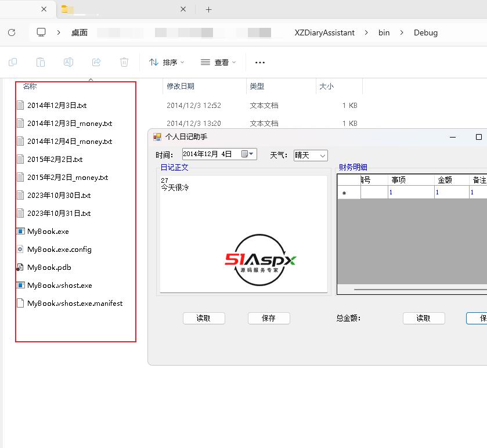Click the Rename icon in toolbar
Viewport: 487px width, 448px height.
coord(68,62)
